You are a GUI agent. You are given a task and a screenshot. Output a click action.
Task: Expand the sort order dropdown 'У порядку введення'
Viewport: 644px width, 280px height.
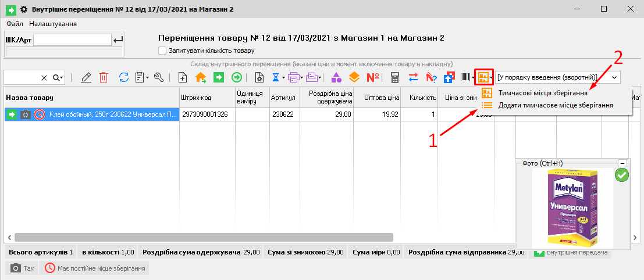pyautogui.click(x=614, y=77)
